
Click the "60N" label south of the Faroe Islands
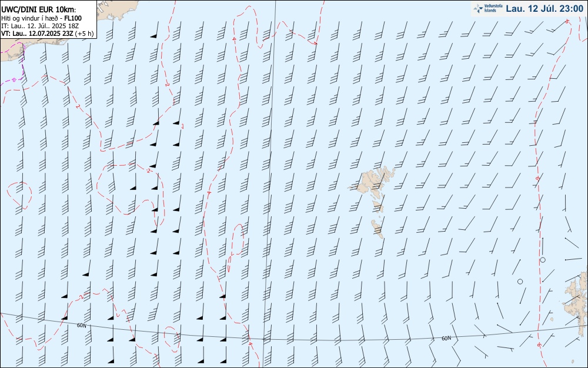point(446,339)
